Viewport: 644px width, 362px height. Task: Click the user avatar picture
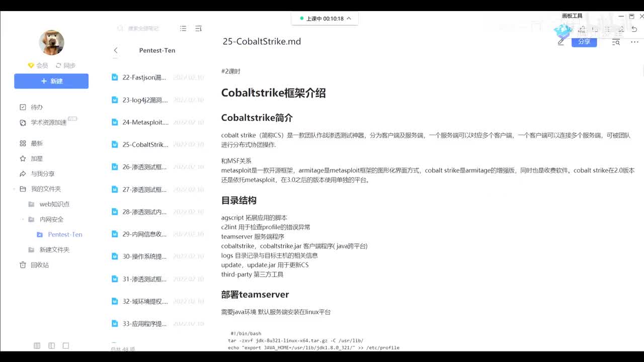pos(51,43)
